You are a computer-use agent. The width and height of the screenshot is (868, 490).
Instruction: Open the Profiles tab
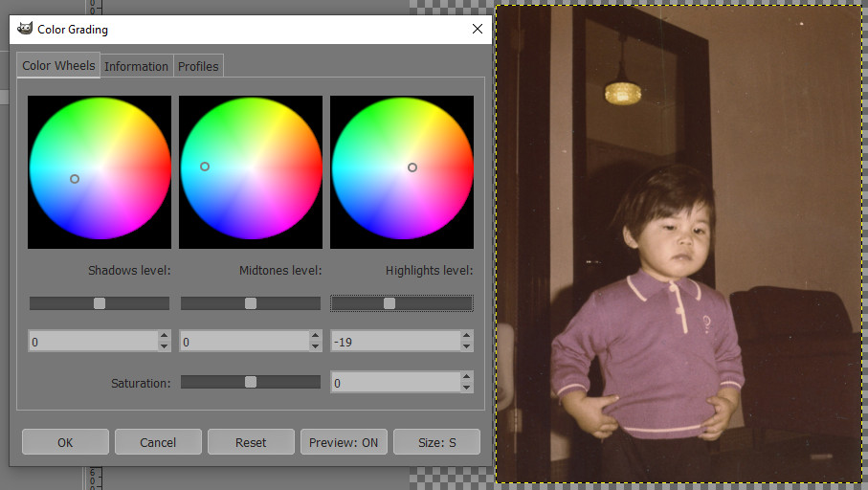(198, 66)
